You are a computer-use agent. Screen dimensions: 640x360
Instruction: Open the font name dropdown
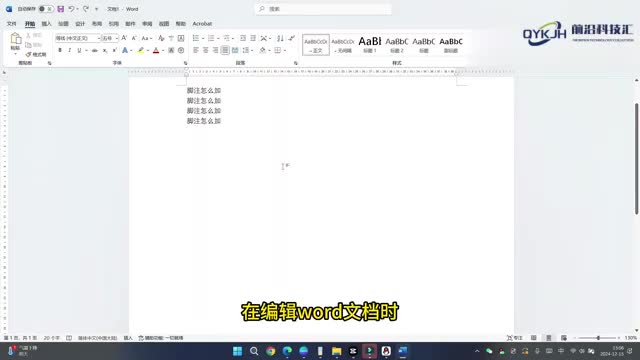coord(98,38)
